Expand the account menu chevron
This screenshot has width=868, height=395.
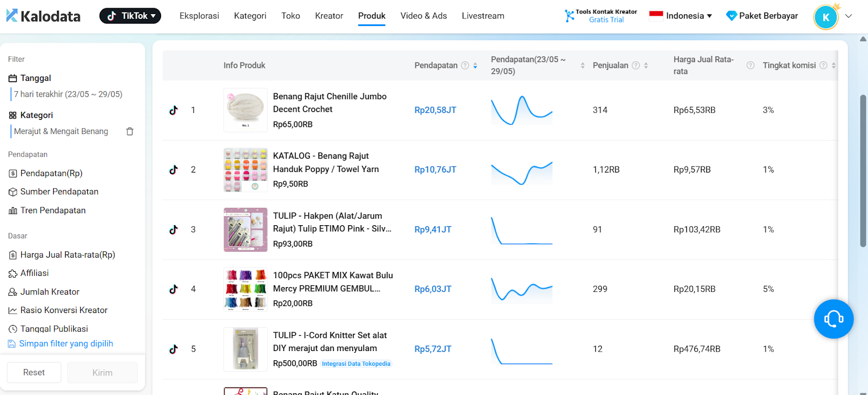pos(848,16)
